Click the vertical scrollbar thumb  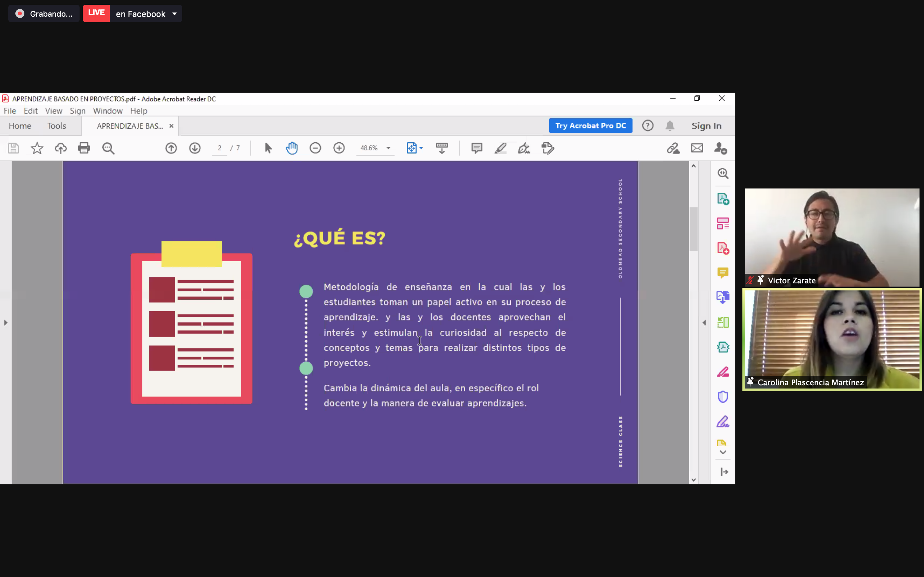(x=693, y=229)
